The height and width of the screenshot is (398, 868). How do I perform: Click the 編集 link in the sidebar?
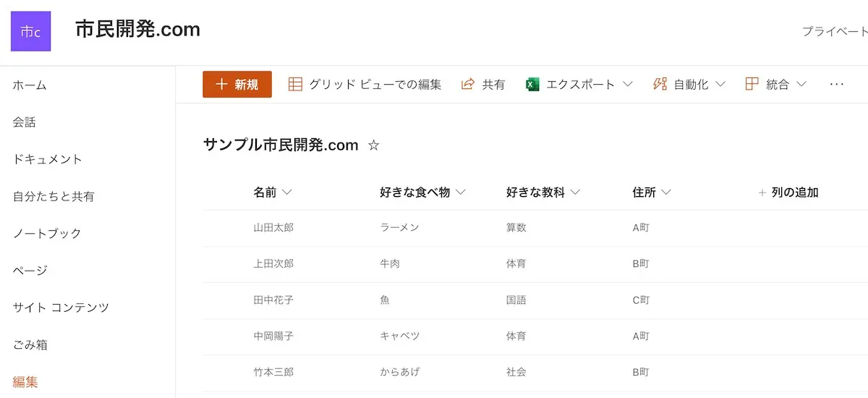point(25,381)
